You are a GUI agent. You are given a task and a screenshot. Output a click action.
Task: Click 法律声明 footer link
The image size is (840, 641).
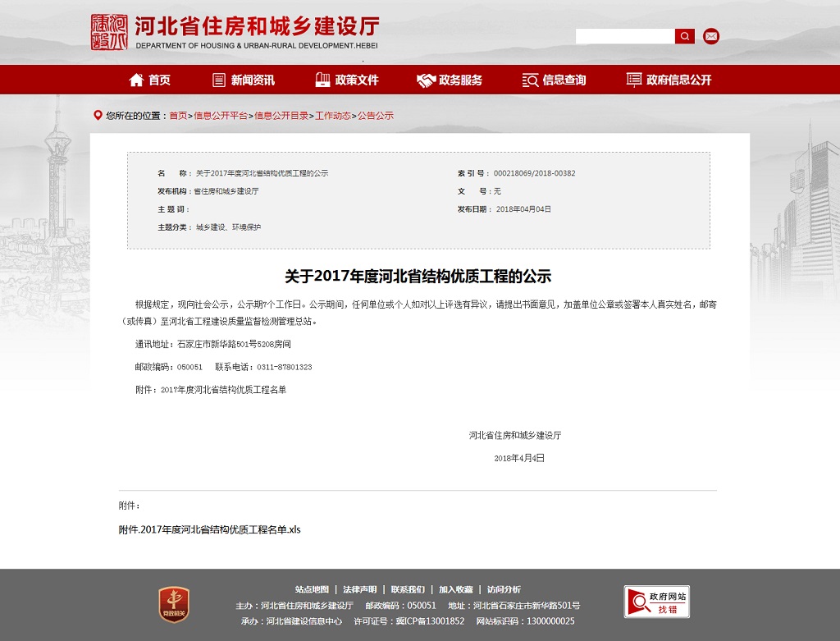360,589
